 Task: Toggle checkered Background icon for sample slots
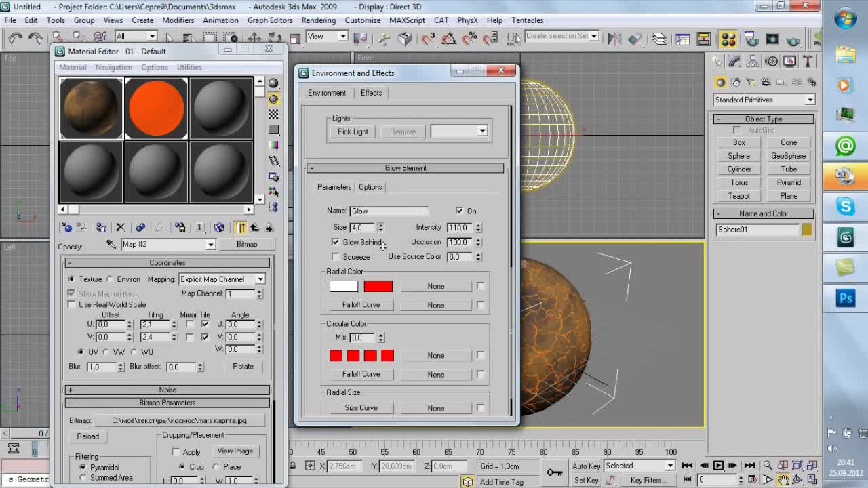point(273,115)
